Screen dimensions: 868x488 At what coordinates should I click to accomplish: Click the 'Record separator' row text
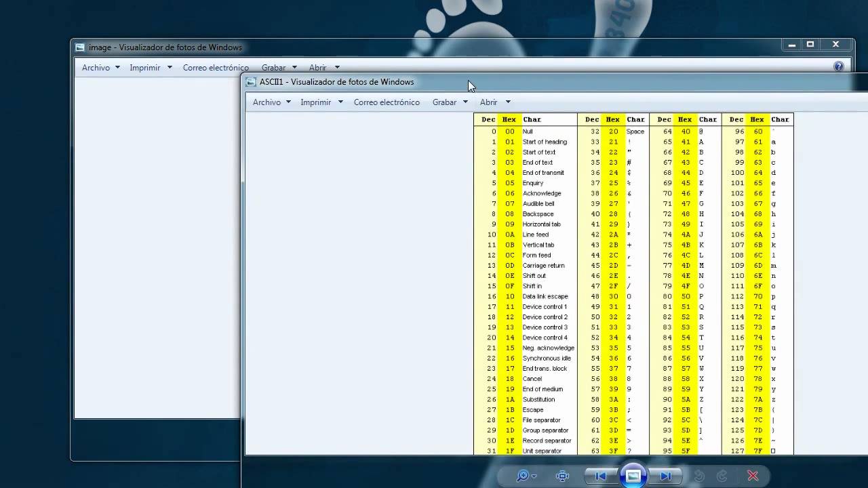click(547, 441)
